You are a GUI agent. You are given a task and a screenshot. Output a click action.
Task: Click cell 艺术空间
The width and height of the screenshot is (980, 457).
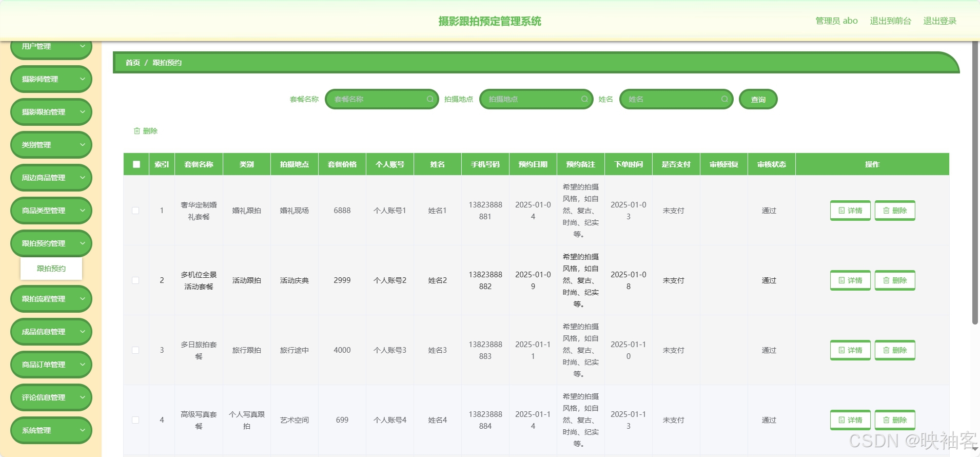[295, 420]
